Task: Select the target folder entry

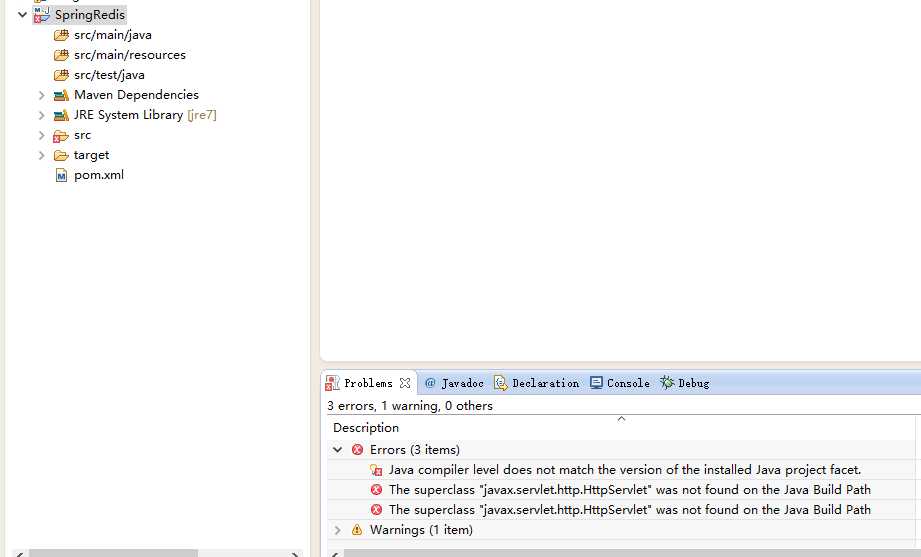Action: [92, 155]
